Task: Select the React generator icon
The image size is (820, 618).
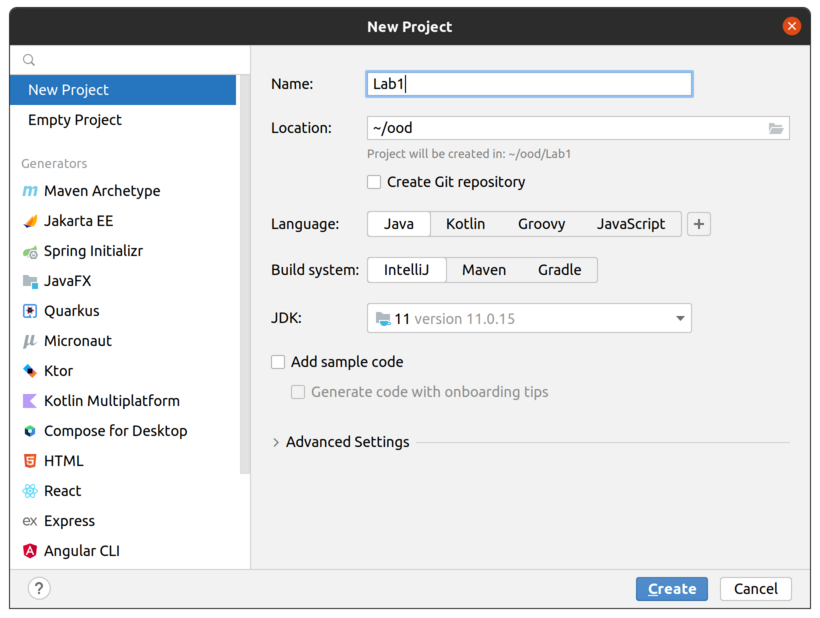Action: [x=30, y=491]
